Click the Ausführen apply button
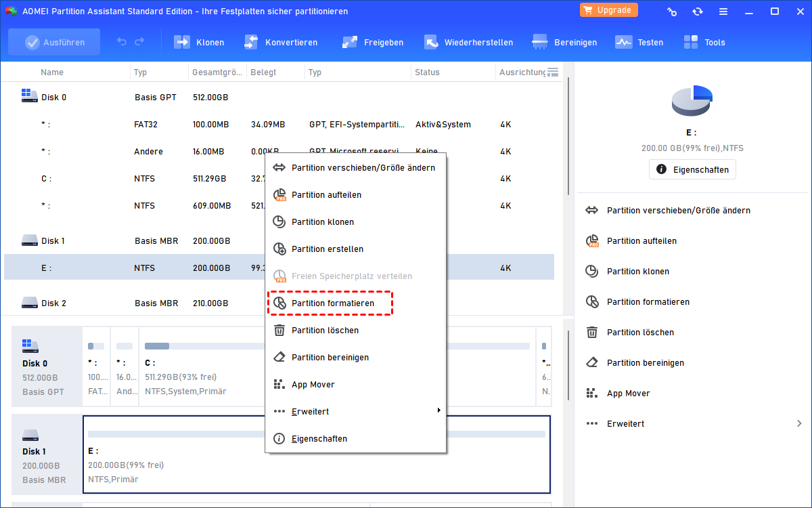The height and width of the screenshot is (508, 812). tap(54, 42)
